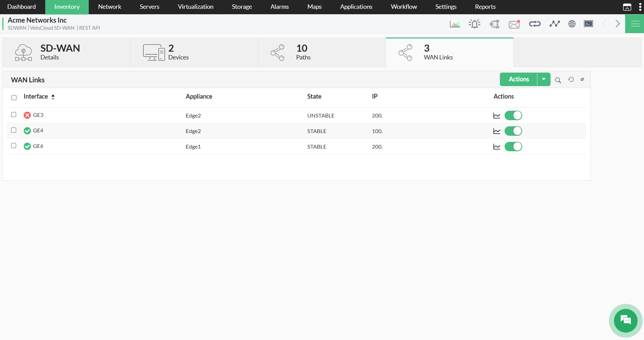This screenshot has height=340, width=644.
Task: Open the GE6 interface link
Action: click(38, 146)
